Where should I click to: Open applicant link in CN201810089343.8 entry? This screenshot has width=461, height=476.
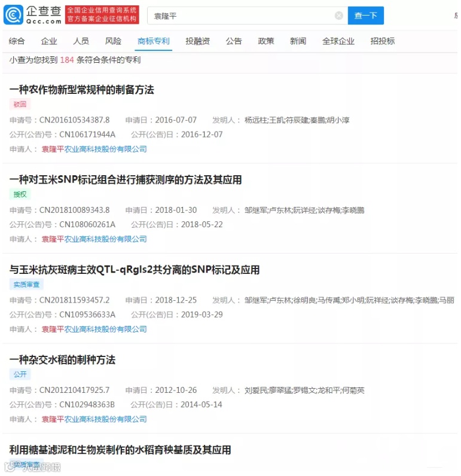(94, 239)
